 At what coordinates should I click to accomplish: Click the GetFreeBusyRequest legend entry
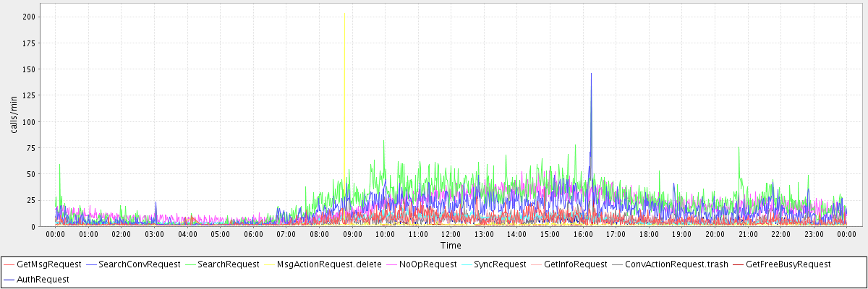[788, 264]
